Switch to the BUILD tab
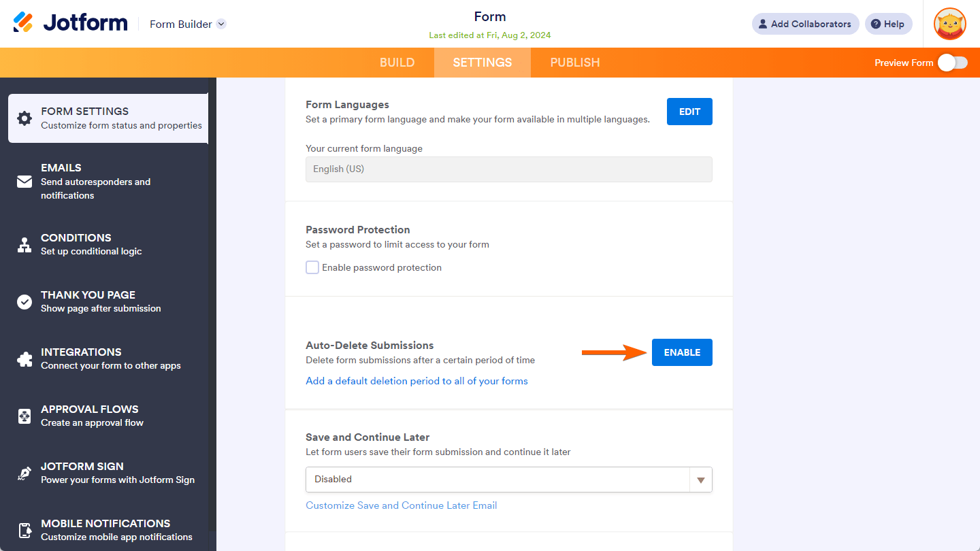Image resolution: width=980 pixels, height=551 pixels. [x=397, y=63]
